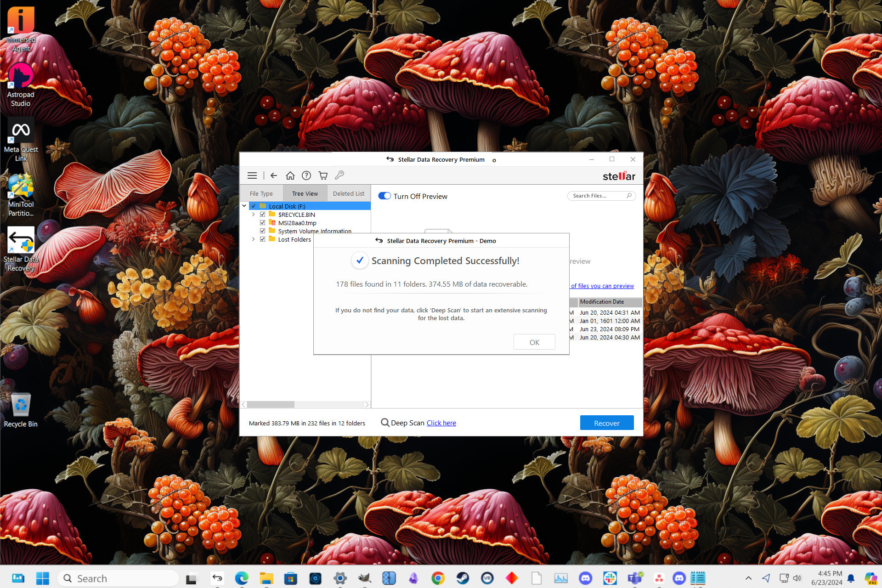Expand the Lost Folders tree item

[x=253, y=239]
